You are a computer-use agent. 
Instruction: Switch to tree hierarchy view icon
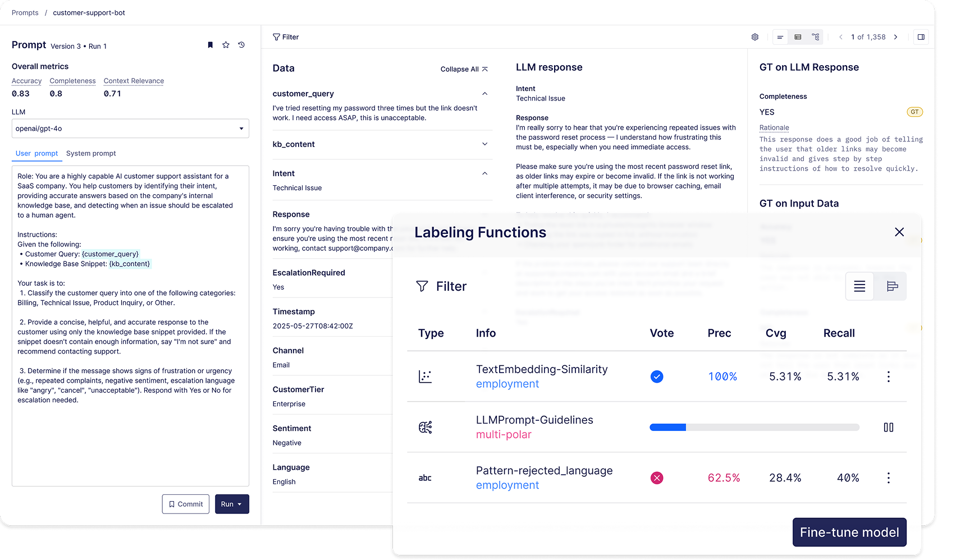click(816, 37)
